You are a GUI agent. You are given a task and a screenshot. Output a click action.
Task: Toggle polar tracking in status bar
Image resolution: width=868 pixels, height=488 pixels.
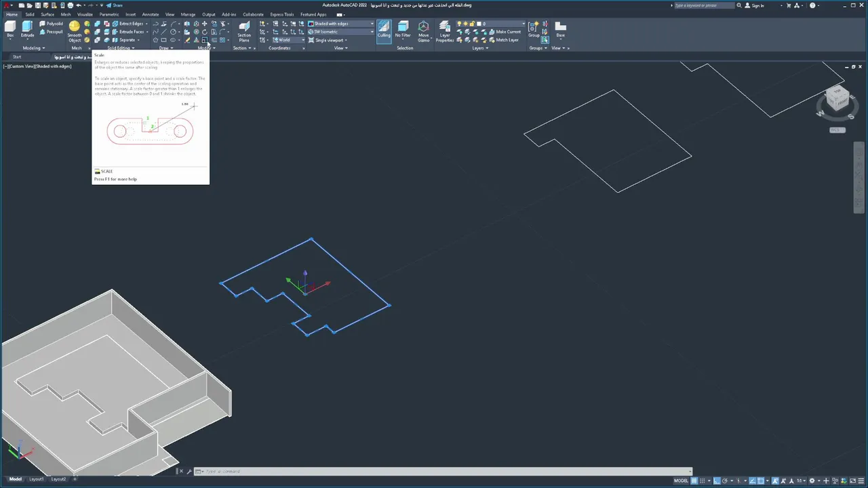(726, 481)
